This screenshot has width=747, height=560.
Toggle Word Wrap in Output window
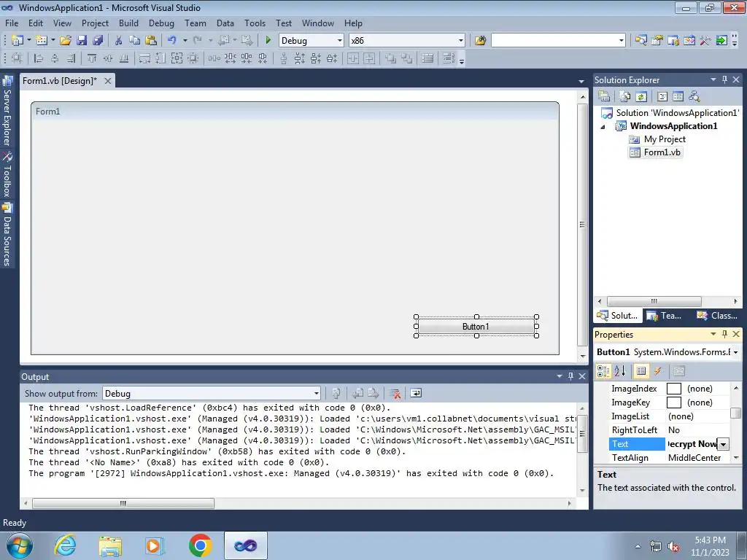[416, 393]
